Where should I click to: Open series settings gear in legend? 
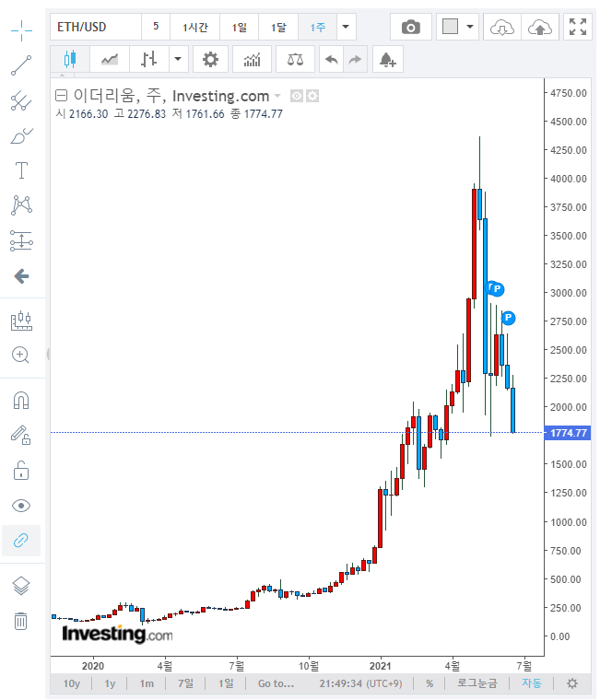tap(312, 96)
